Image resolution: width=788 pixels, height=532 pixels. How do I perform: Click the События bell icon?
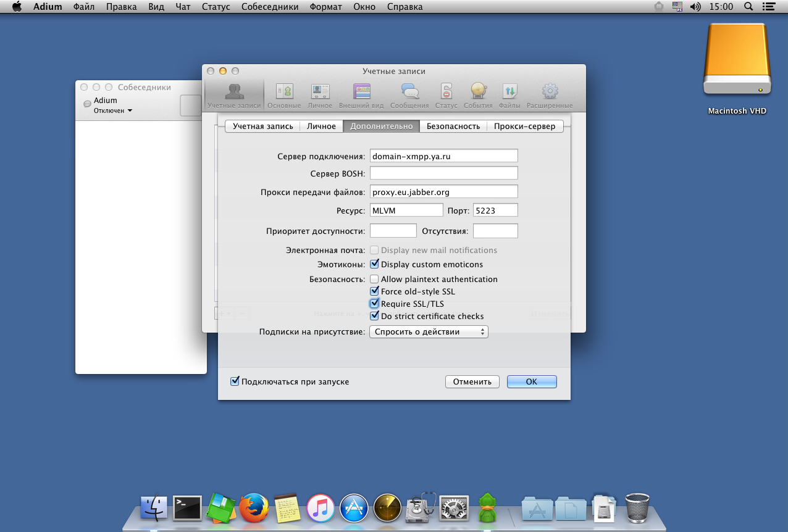478,92
